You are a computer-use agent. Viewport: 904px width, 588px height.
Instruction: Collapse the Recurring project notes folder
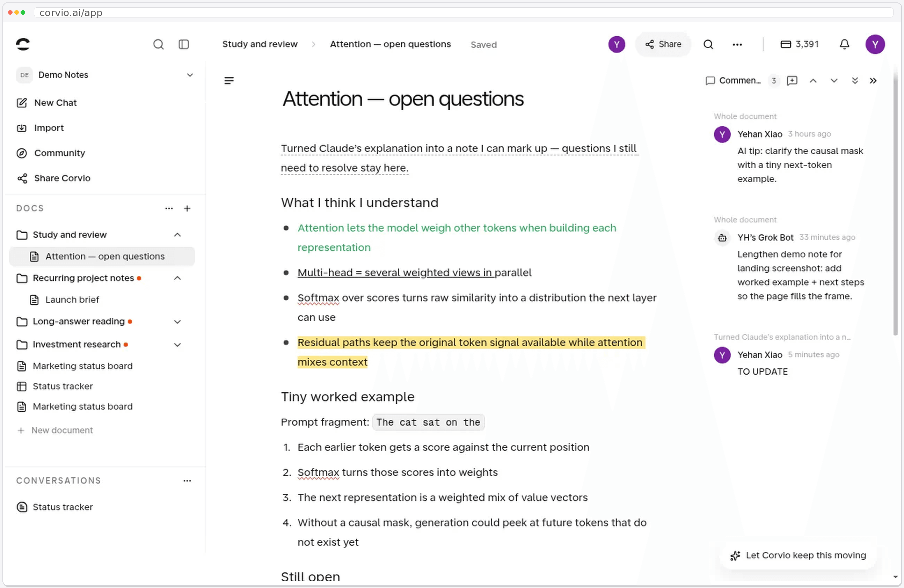pos(177,278)
